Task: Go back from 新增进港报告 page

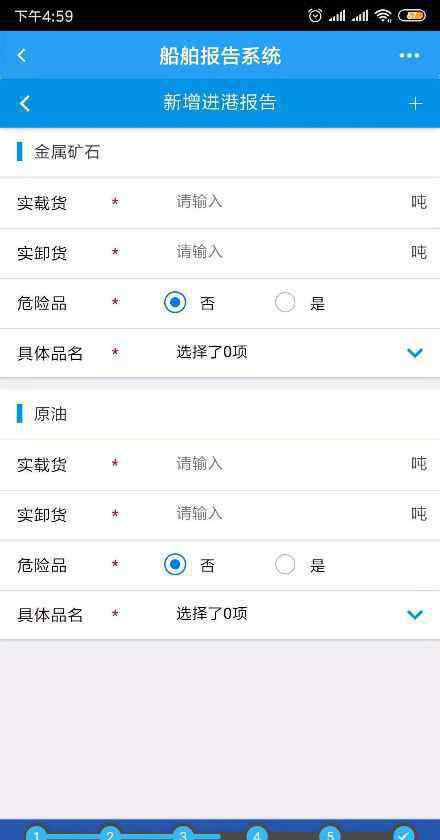Action: [x=24, y=103]
